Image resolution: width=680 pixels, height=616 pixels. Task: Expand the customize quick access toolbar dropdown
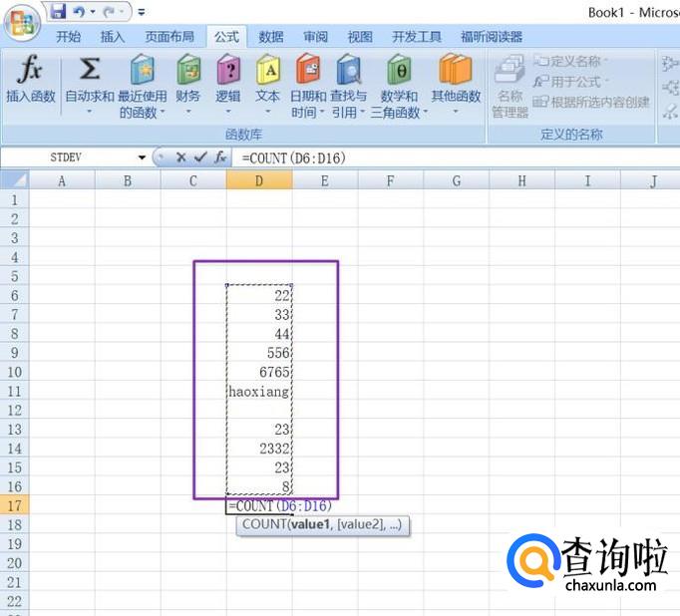click(141, 13)
